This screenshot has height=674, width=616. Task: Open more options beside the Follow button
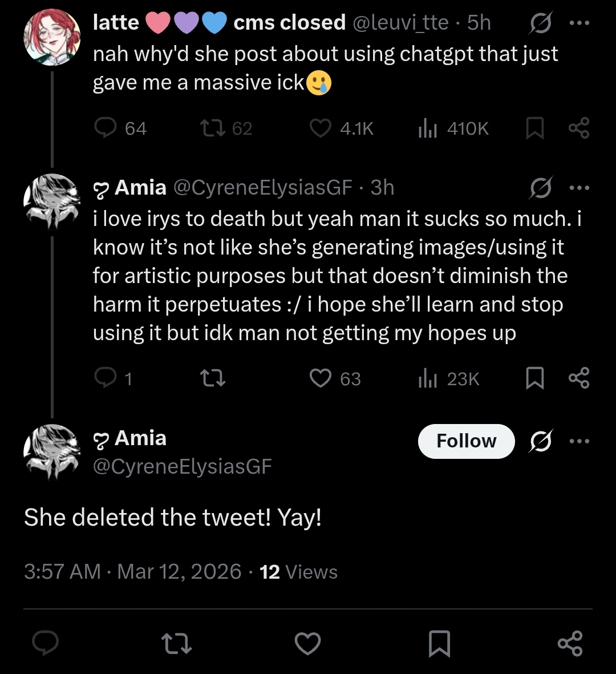pos(579,441)
